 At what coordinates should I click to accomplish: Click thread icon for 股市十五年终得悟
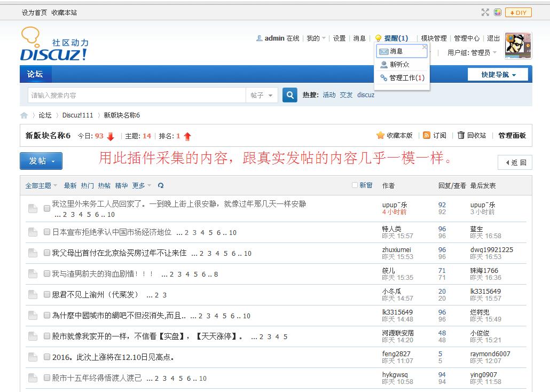click(x=33, y=378)
